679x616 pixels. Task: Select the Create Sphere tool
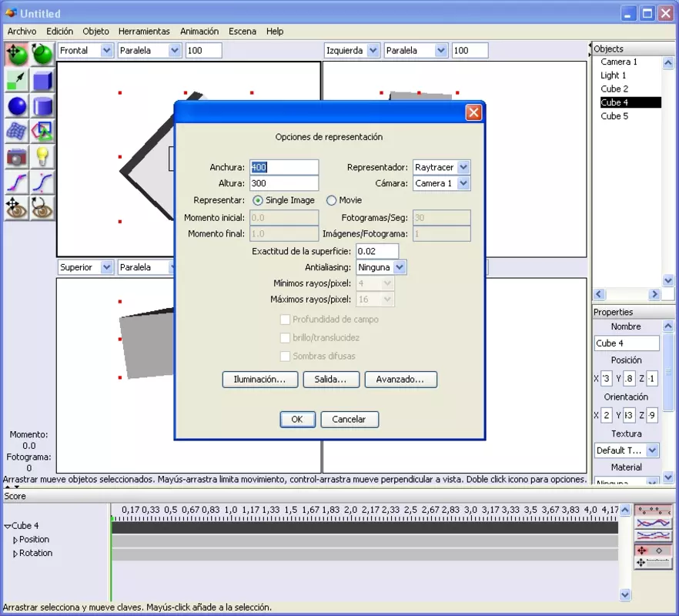pos(16,105)
